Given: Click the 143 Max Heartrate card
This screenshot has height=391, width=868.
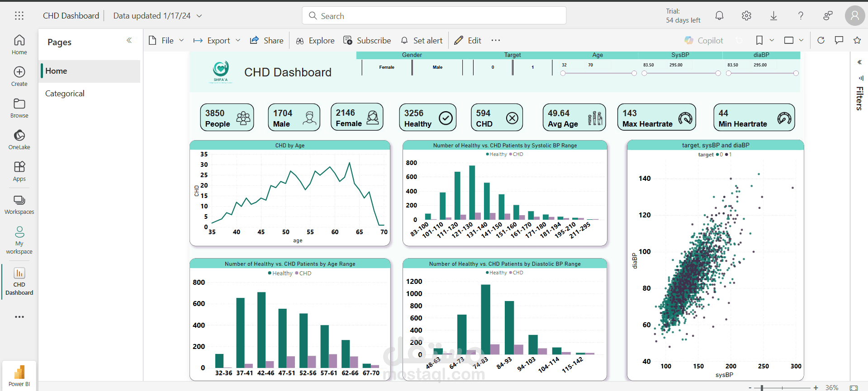Looking at the screenshot, I should (x=656, y=118).
